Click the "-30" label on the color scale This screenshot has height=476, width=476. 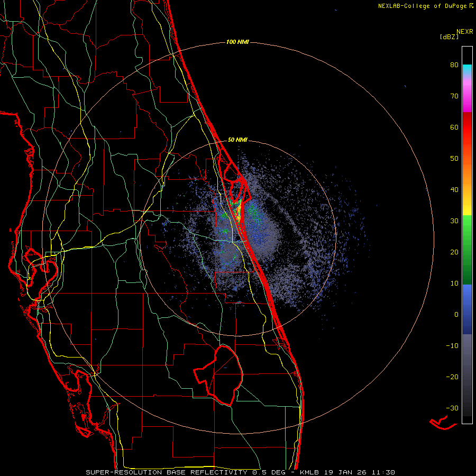452,408
